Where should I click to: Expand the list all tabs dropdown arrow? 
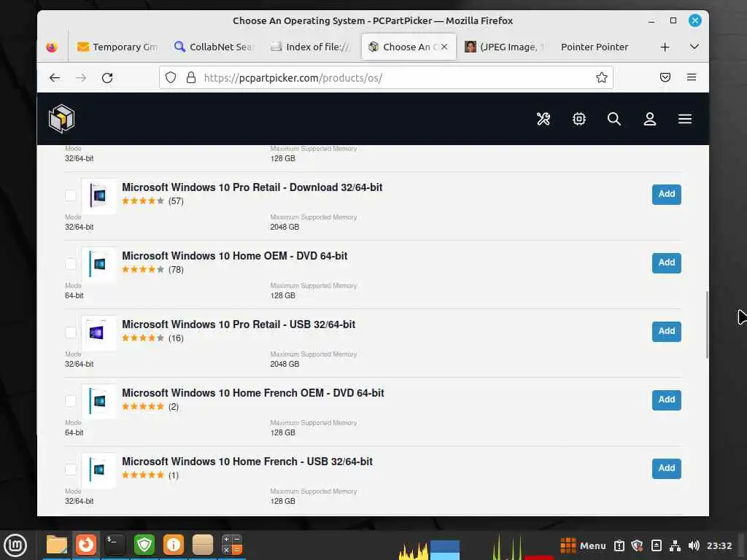[x=694, y=47]
